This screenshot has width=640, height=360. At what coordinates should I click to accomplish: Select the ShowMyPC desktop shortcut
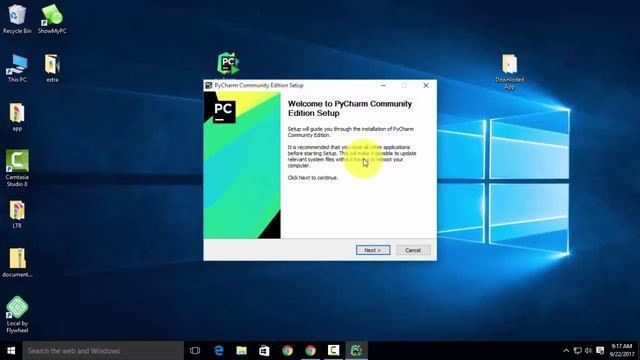(x=52, y=19)
